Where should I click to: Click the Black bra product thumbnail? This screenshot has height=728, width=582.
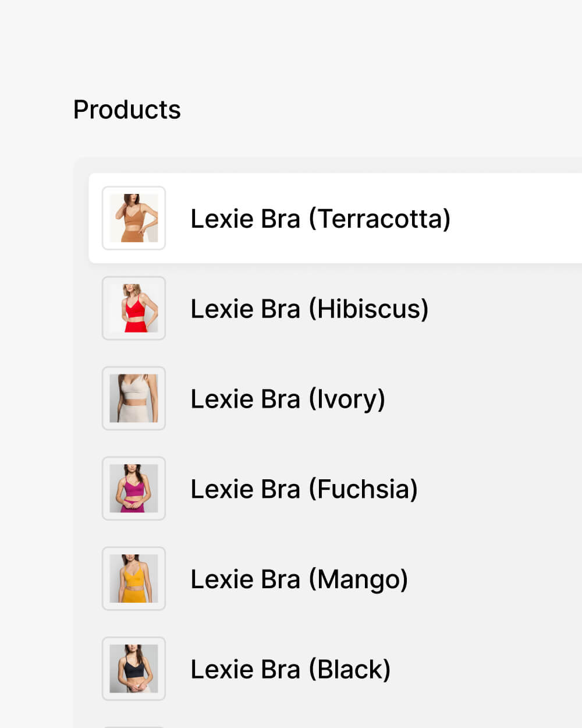134,669
